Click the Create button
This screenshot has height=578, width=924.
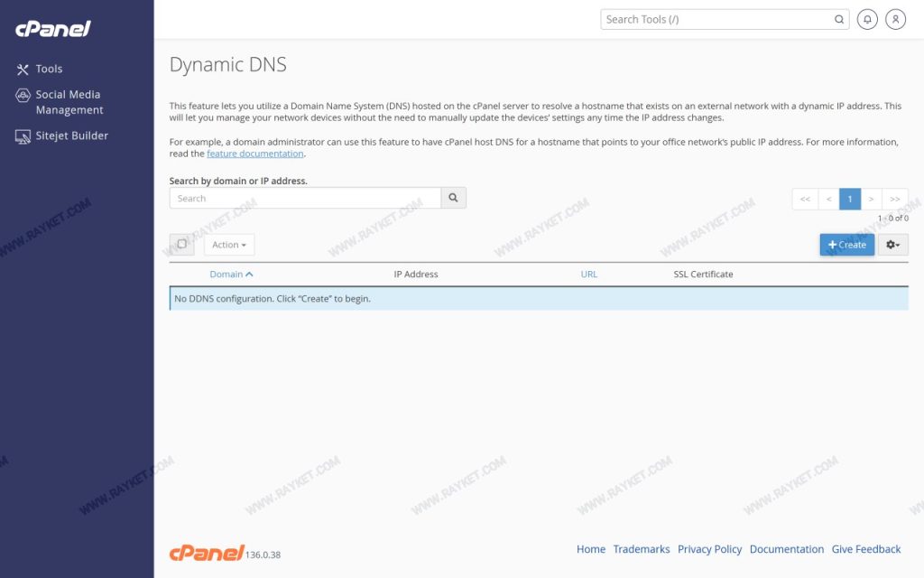click(x=846, y=245)
